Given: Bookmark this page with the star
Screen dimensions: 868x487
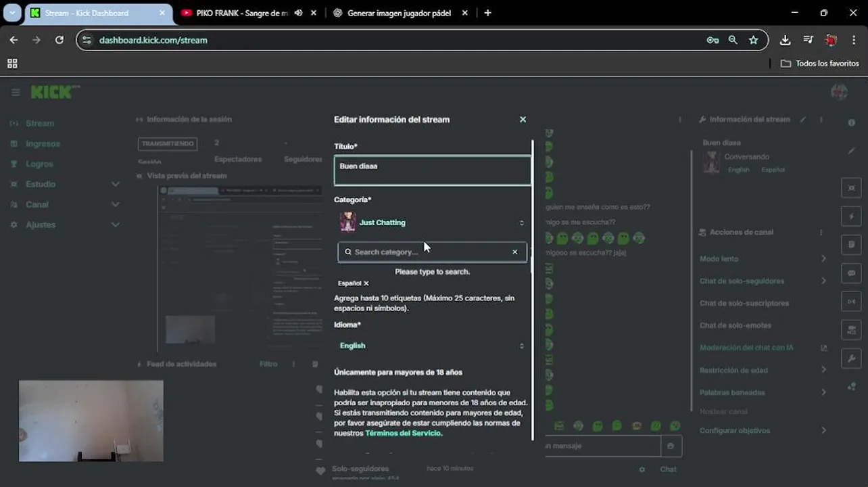Looking at the screenshot, I should [x=753, y=40].
